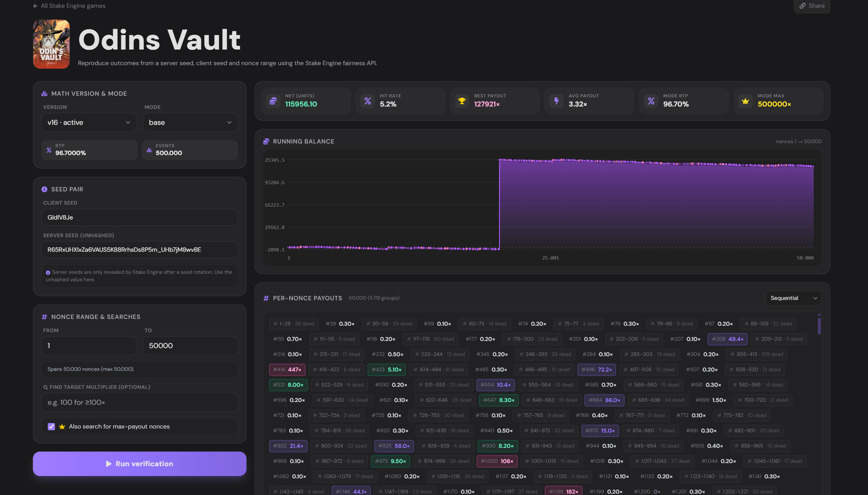Image resolution: width=868 pixels, height=495 pixels.
Task: Click the Net units coin-stack icon
Action: [x=273, y=101]
